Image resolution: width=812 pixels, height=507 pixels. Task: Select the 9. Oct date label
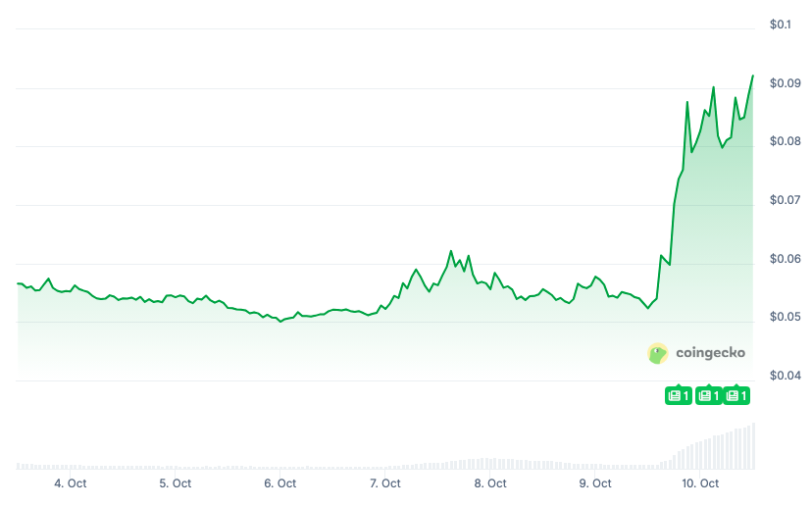point(595,483)
